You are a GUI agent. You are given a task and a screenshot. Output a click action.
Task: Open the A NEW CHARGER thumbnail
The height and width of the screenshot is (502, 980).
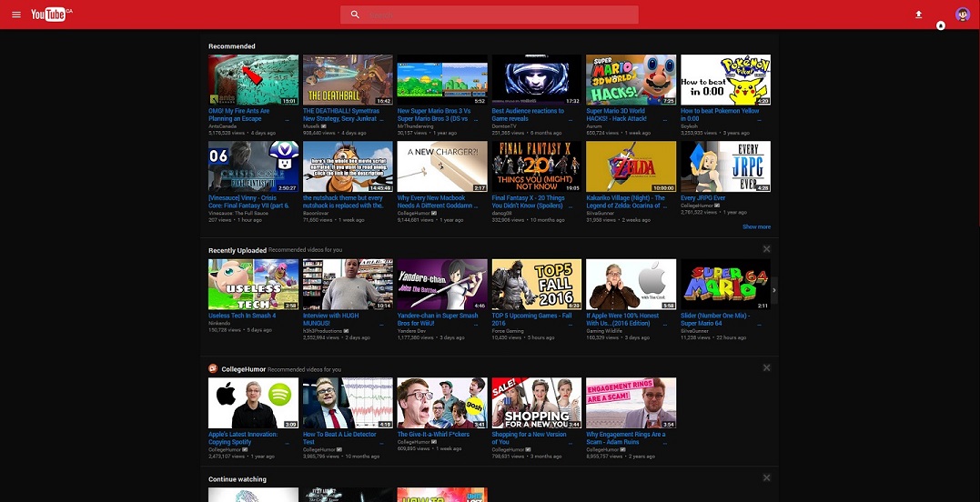(x=442, y=166)
